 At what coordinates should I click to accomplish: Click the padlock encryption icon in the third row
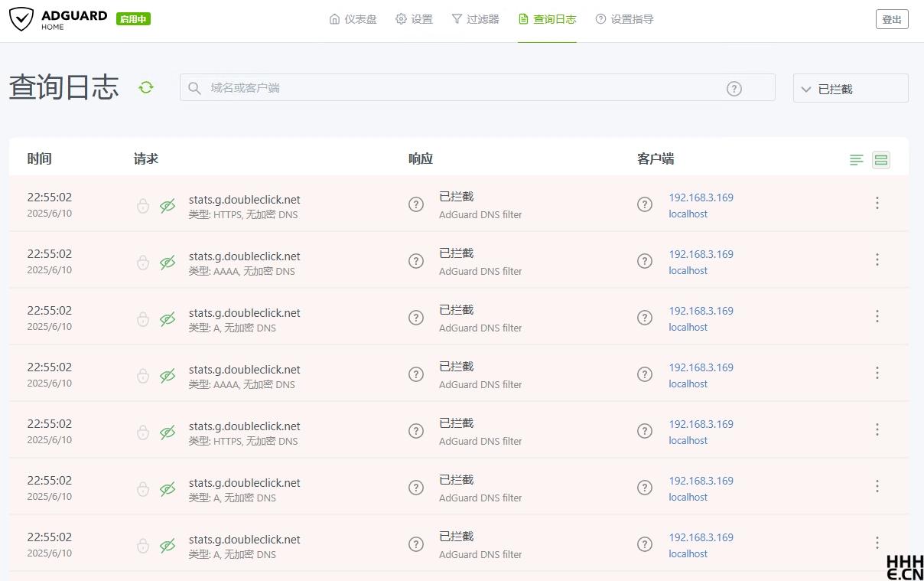click(x=143, y=319)
